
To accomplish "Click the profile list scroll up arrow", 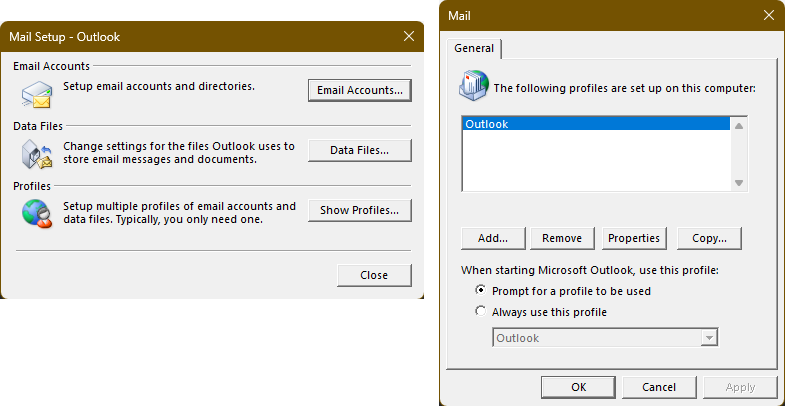I will tap(738, 126).
